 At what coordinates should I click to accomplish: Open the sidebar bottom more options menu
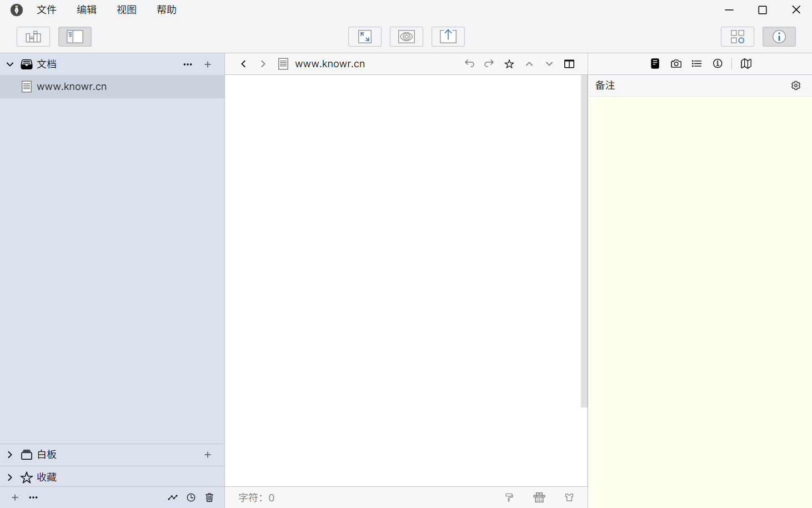[33, 497]
